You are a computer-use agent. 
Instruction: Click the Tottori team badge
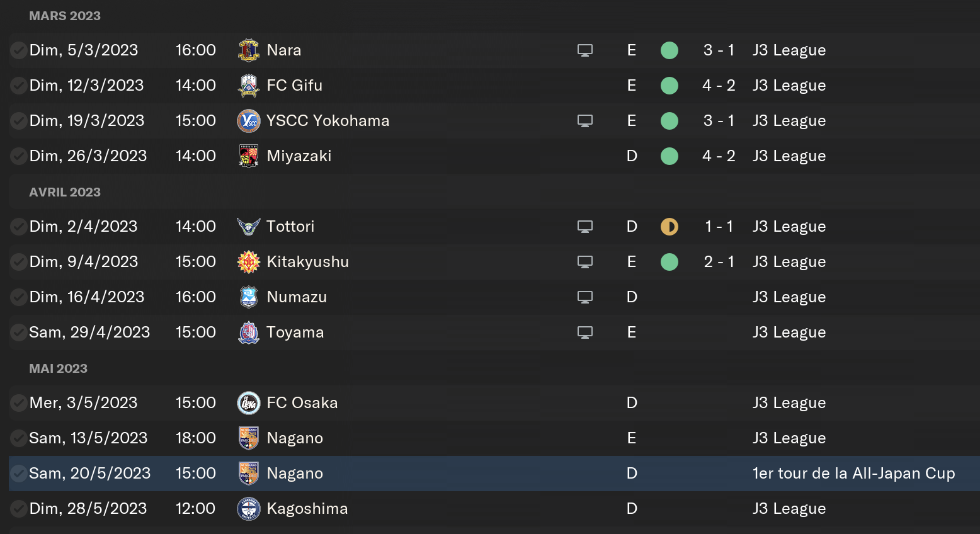(x=249, y=227)
